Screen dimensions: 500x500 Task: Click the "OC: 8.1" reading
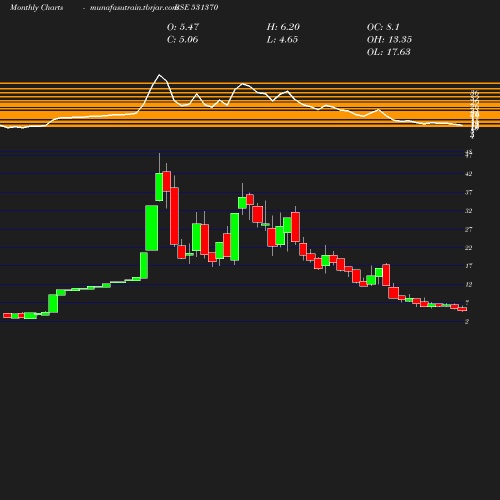[383, 27]
